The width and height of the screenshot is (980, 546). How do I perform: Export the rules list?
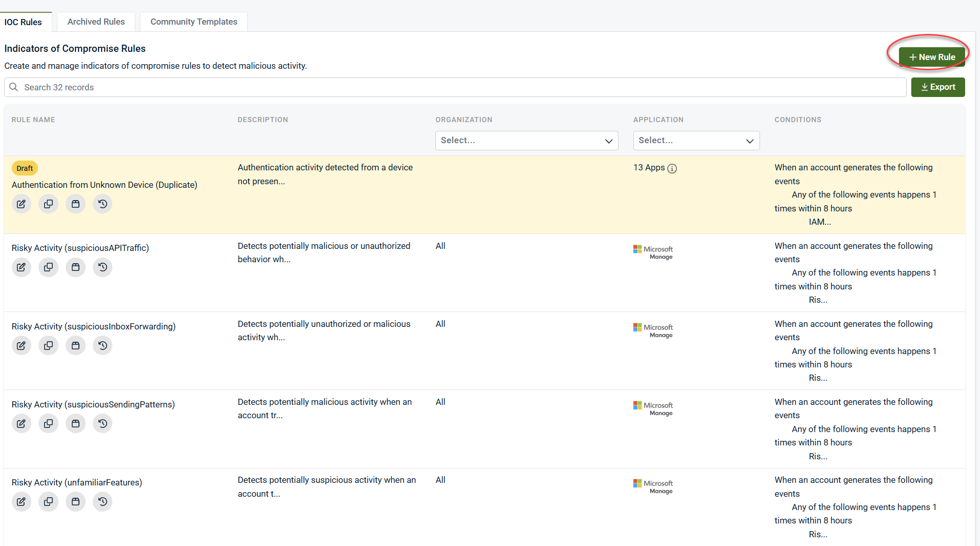coord(938,87)
